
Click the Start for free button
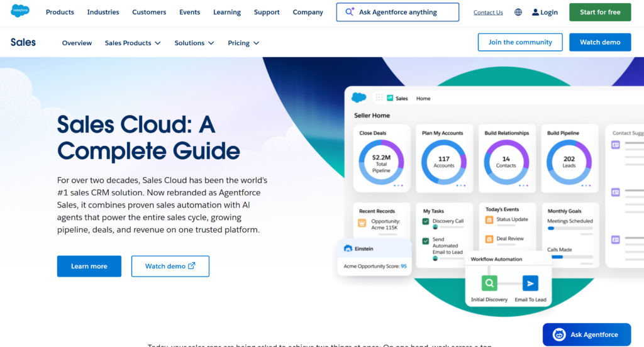coord(600,12)
